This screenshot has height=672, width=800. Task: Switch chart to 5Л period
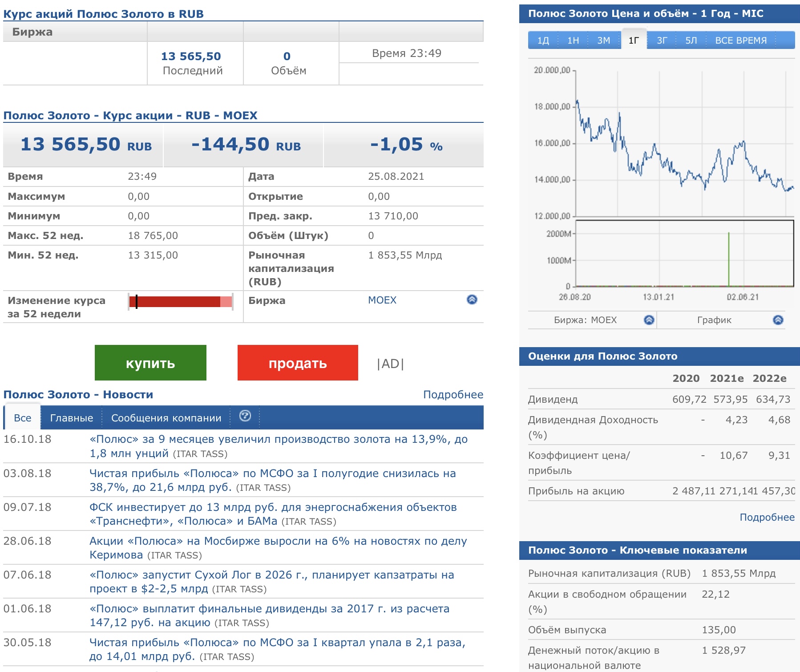tap(691, 40)
